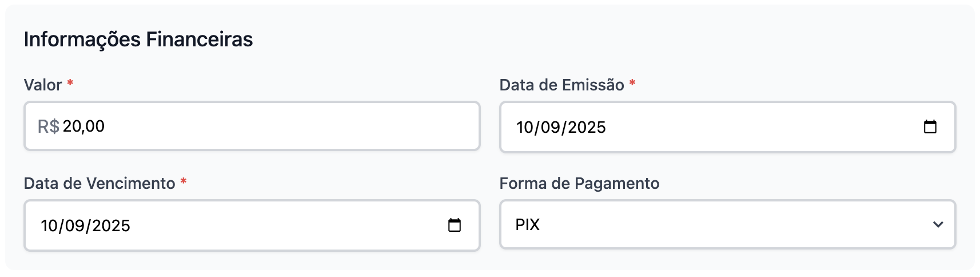Click the Forma de Pagamento label
The height and width of the screenshot is (277, 980).
579,184
